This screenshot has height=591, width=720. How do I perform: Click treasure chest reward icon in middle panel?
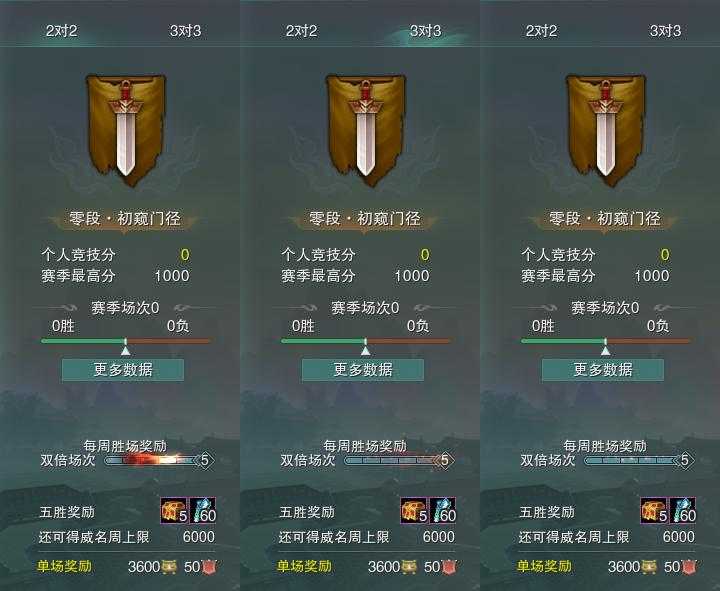tap(414, 510)
